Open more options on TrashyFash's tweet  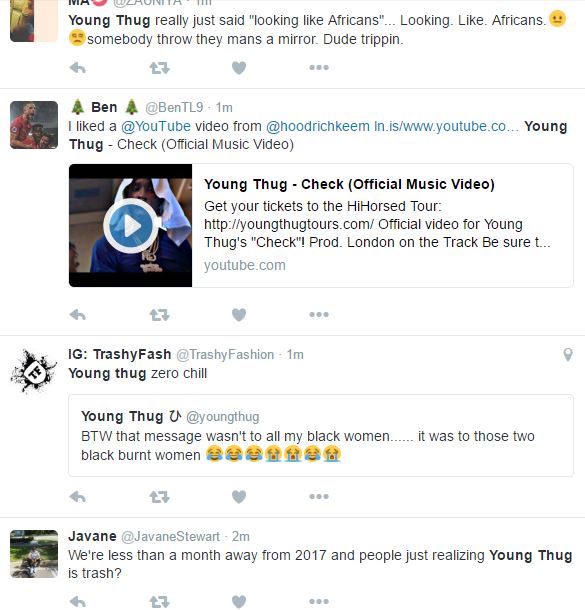(x=319, y=496)
